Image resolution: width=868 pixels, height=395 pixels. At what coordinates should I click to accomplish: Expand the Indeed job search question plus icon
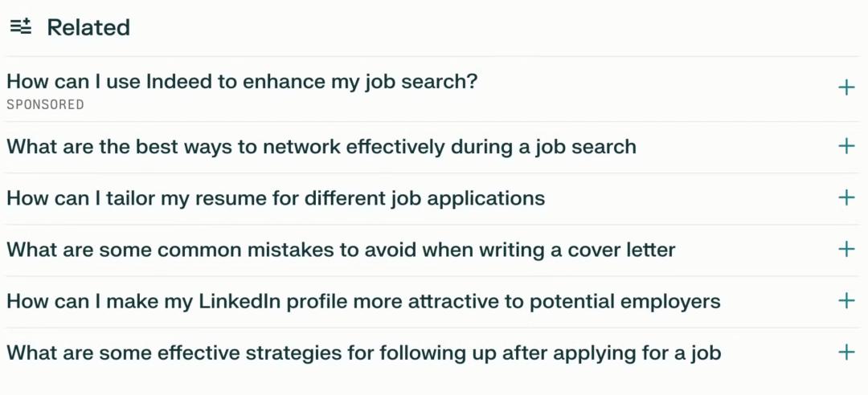point(846,88)
